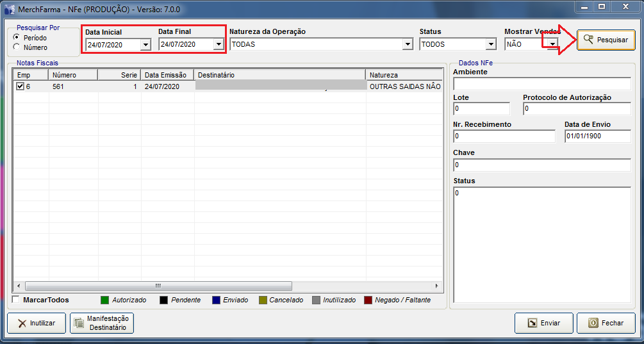Click the Fechar button
This screenshot has height=344, width=644.
coord(606,324)
